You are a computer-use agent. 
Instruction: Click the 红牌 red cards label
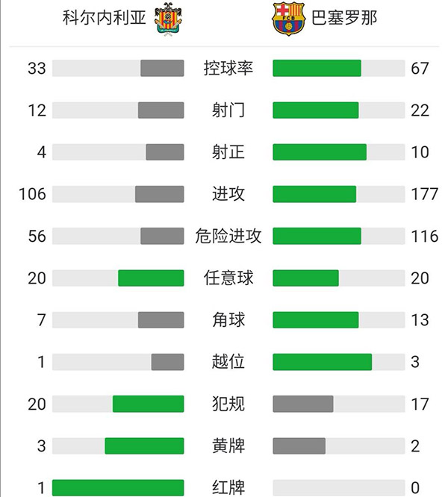228,488
